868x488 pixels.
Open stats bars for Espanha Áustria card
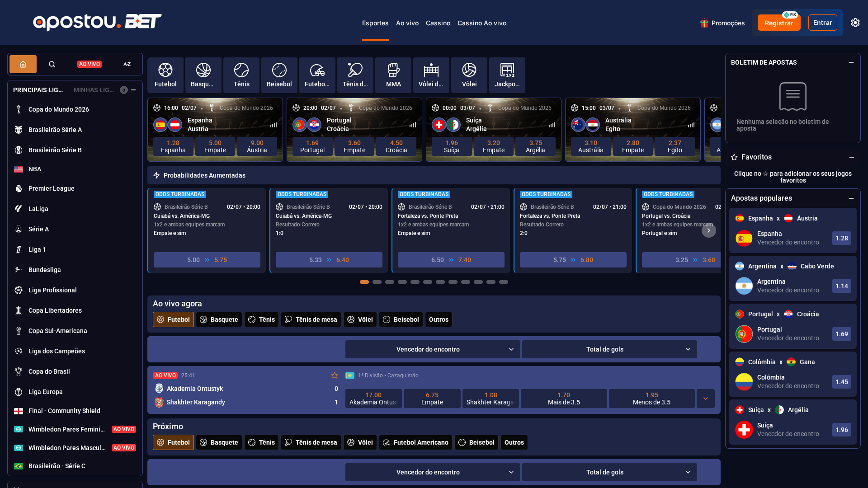274,125
